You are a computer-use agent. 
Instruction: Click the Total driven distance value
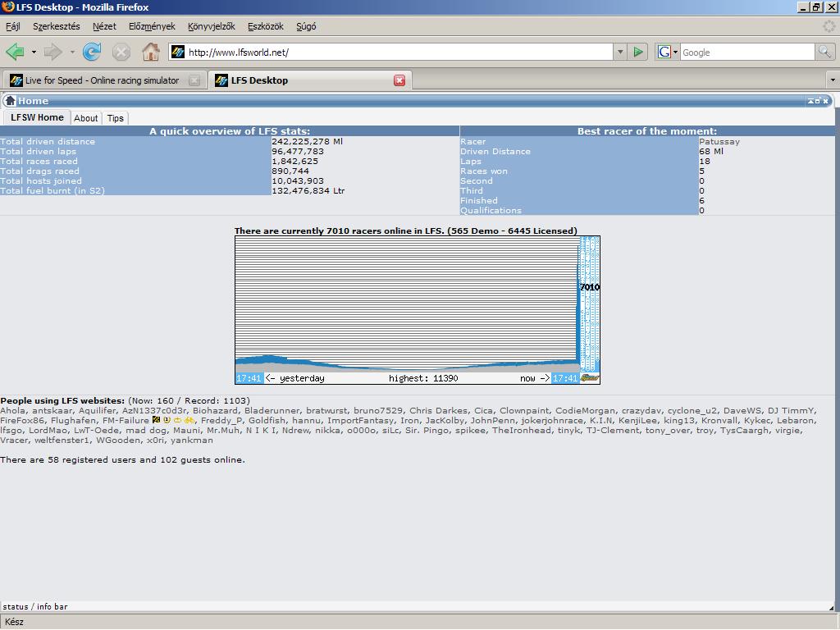tap(307, 141)
